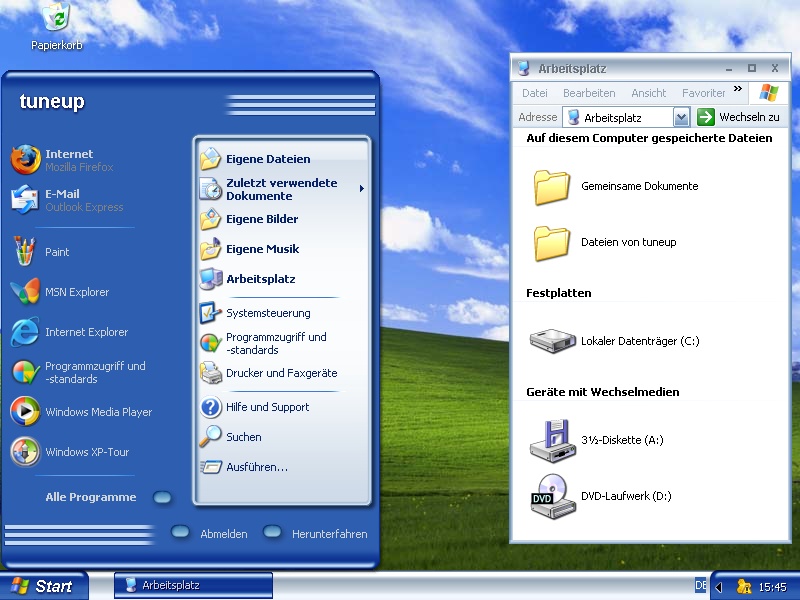Select 3½-Diskette (A:) drive
The image size is (800, 600).
coord(596,440)
